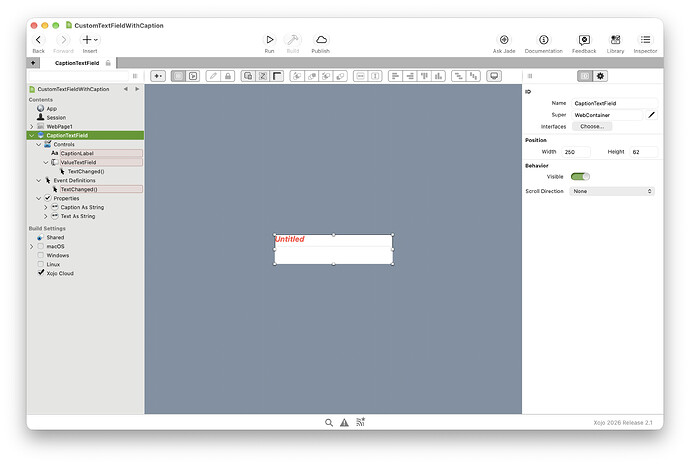Enable the Linux build target checkbox
Image resolution: width=690 pixels, height=464 pixels.
(x=40, y=264)
